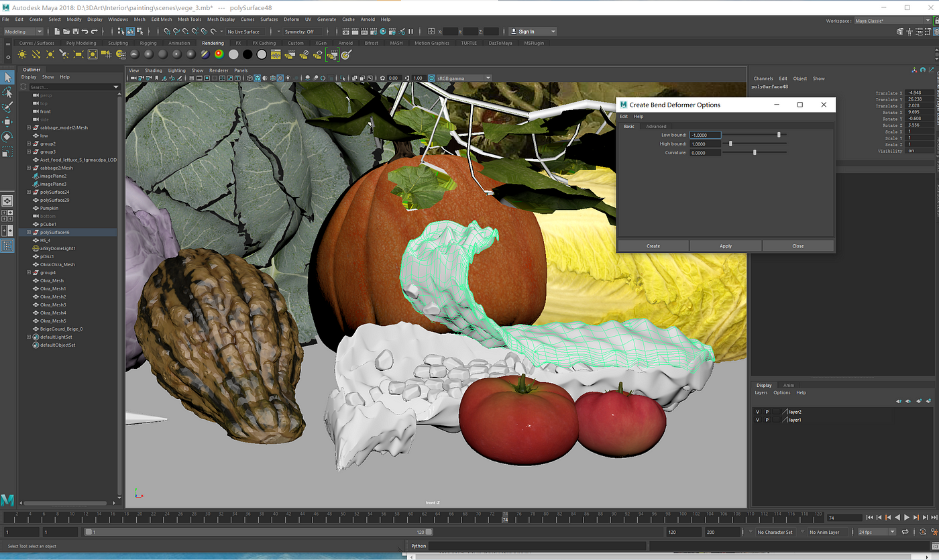This screenshot has height=560, width=939.
Task: Toggle the loop playback icon
Action: pos(905,532)
